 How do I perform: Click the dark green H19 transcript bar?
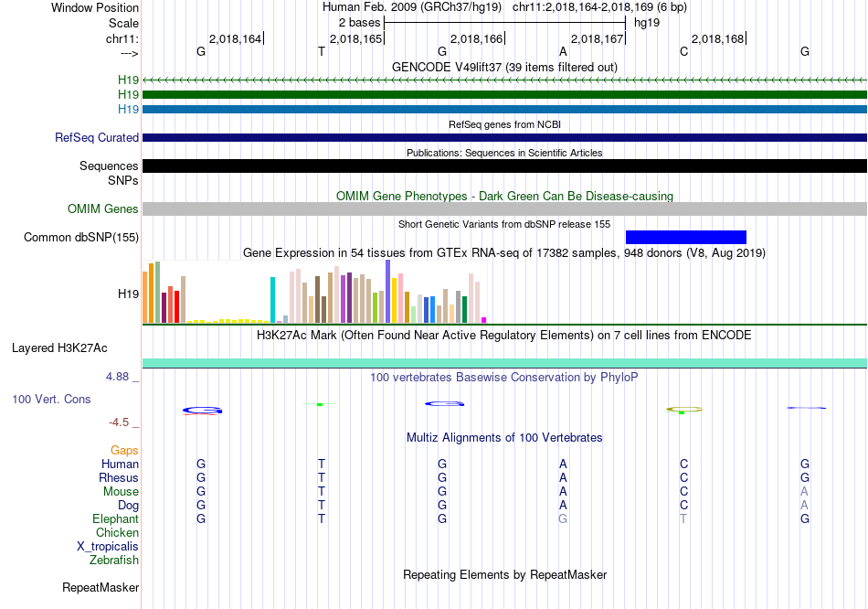tap(504, 95)
